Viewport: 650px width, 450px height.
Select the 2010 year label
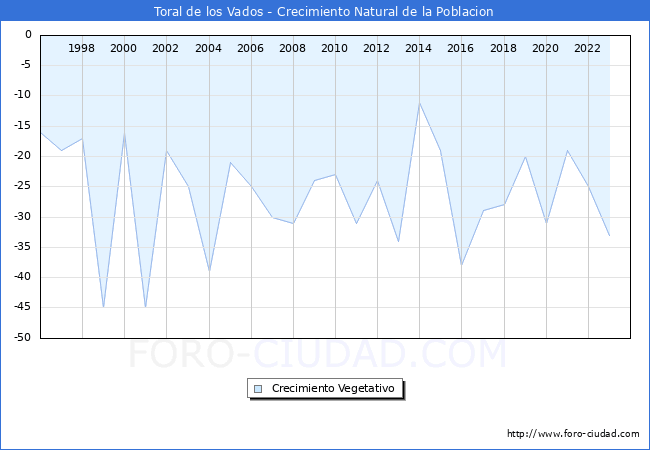[x=334, y=48]
